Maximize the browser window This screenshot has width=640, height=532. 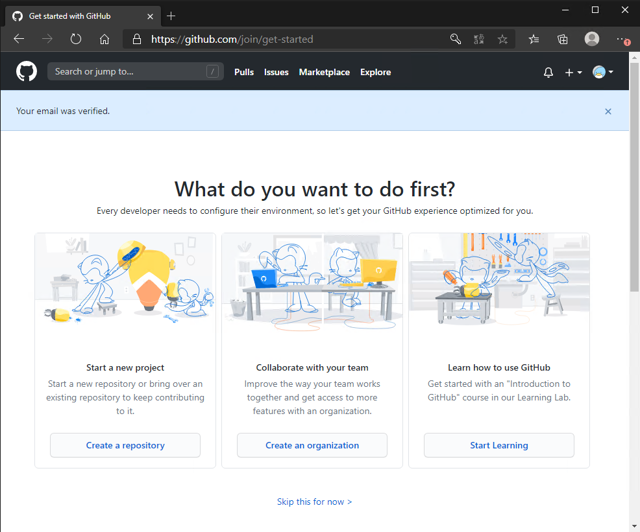click(595, 10)
